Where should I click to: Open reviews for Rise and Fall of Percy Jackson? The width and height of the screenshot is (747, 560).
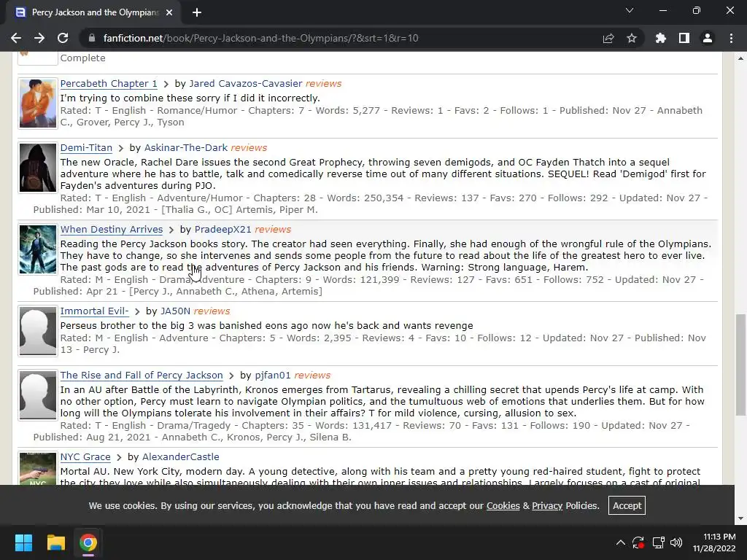coord(312,376)
